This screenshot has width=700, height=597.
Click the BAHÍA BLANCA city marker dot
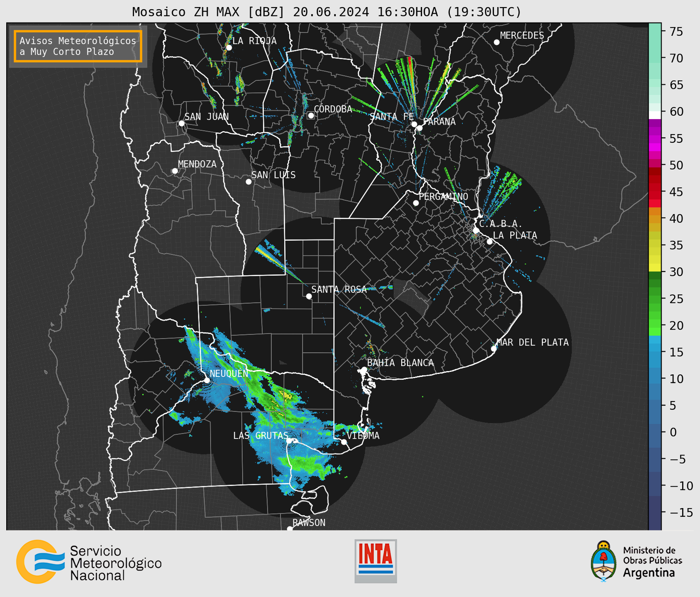(364, 369)
